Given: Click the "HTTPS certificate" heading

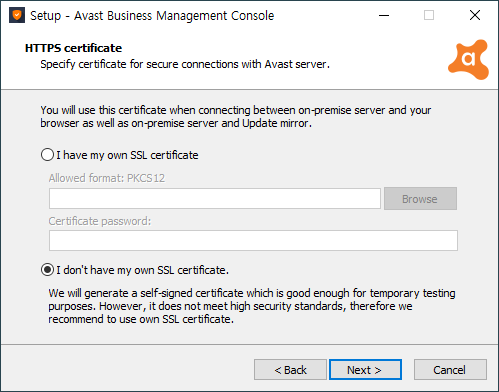Looking at the screenshot, I should click(73, 48).
